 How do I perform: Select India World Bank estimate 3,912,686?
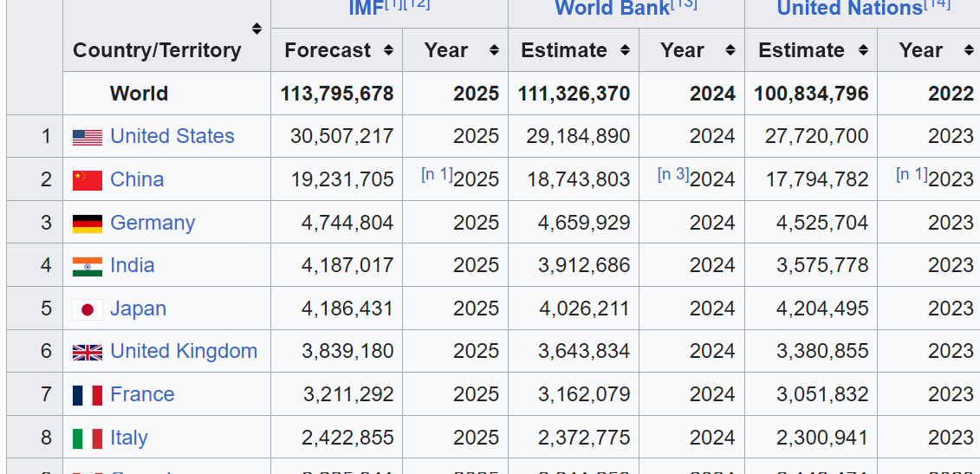pos(584,265)
